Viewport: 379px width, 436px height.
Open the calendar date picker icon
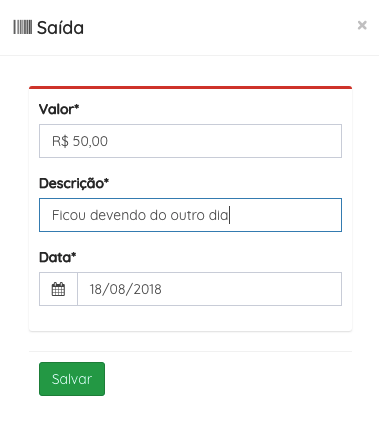click(58, 289)
